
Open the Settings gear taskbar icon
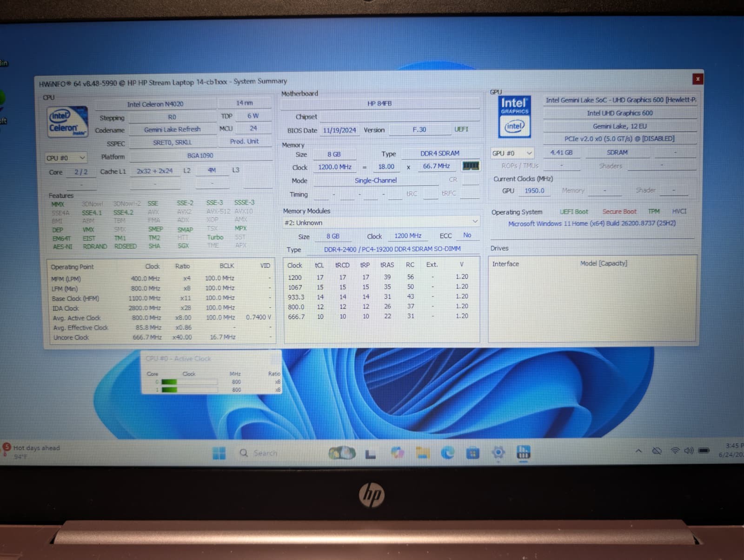pyautogui.click(x=498, y=453)
